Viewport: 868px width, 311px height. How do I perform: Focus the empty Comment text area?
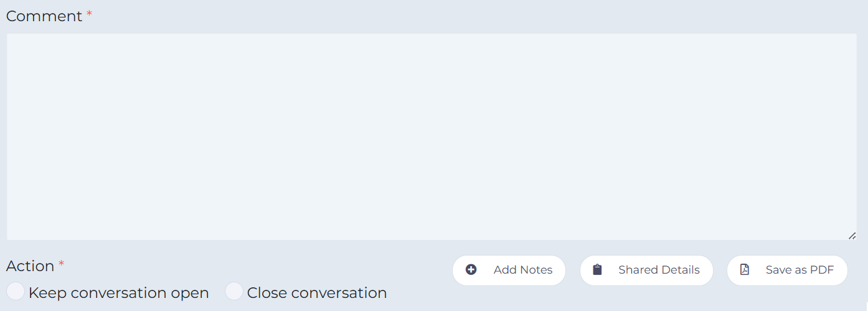[432, 136]
